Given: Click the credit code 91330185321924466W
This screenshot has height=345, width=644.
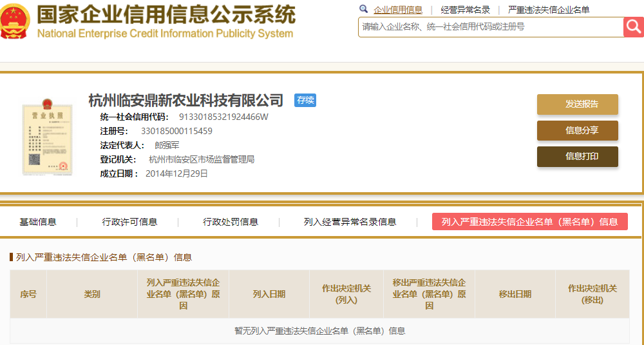Looking at the screenshot, I should [x=223, y=117].
